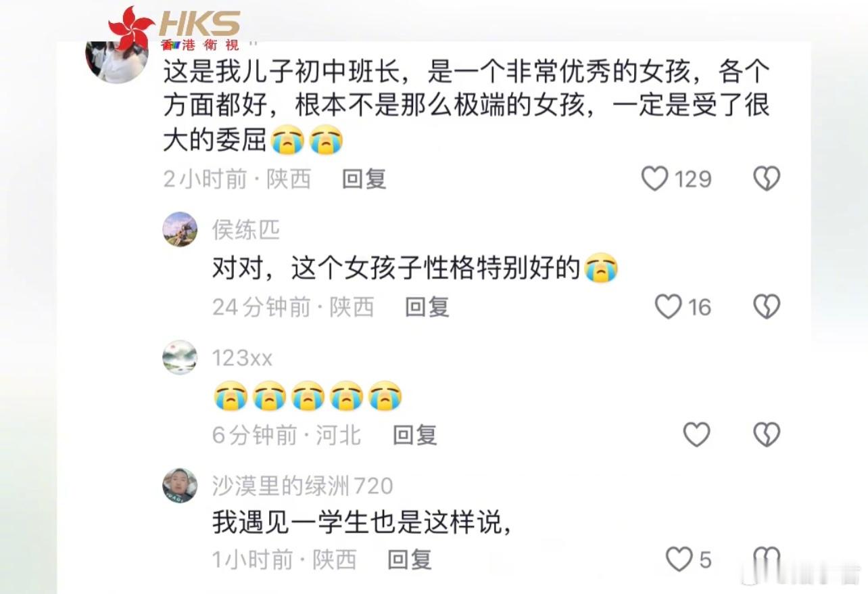The image size is (868, 594).
Task: Like 123xx's crying emoji comment
Action: pyautogui.click(x=696, y=434)
